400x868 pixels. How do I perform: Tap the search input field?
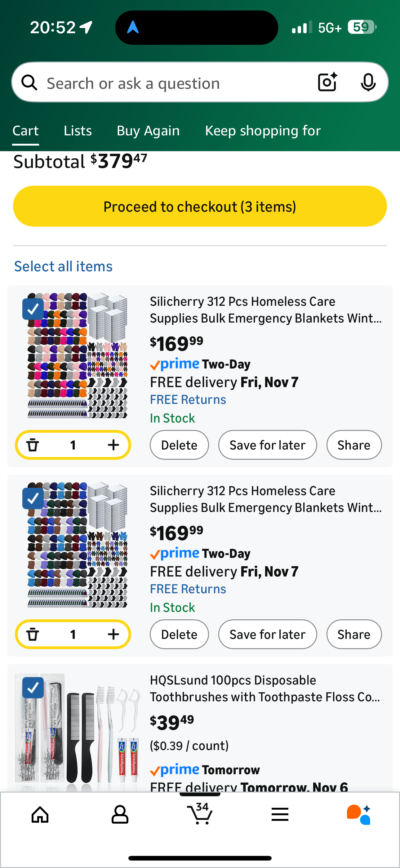168,83
